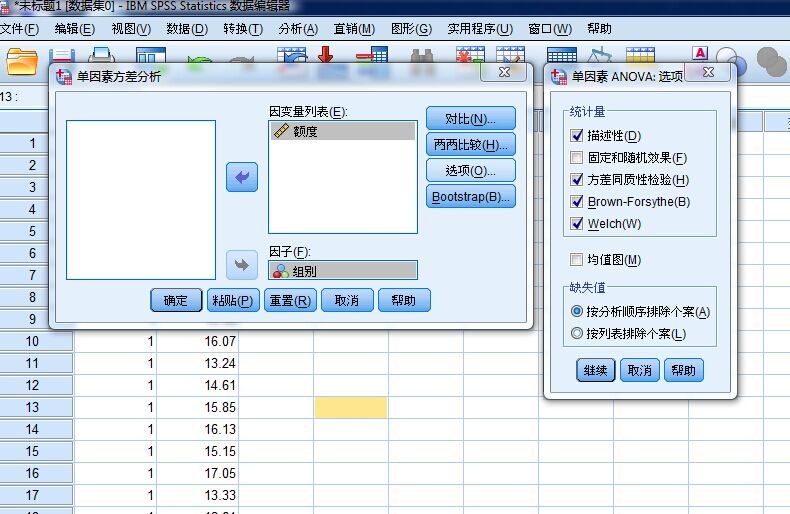Click the Insert cases toolbar icon
The height and width of the screenshot is (514, 790).
point(470,54)
